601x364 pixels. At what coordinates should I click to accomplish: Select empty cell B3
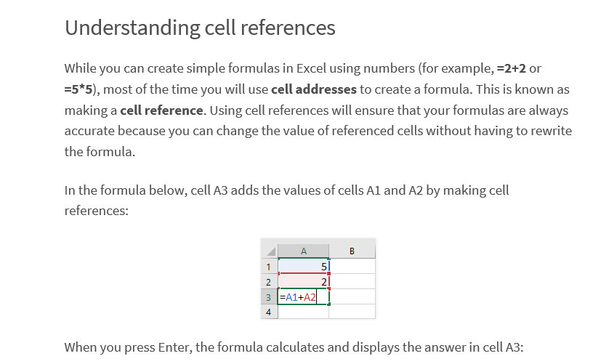tap(352, 297)
